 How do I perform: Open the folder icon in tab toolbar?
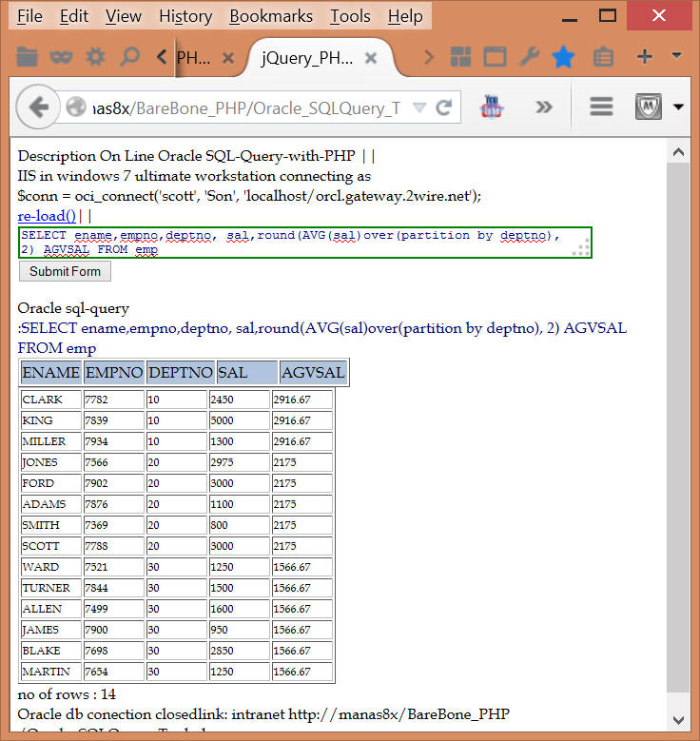(27, 57)
